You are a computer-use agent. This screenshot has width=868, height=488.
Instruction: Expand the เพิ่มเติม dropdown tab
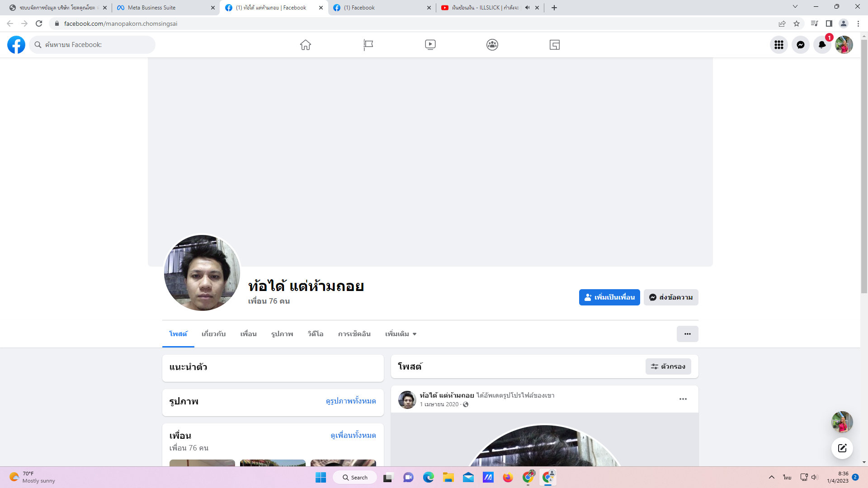click(401, 334)
